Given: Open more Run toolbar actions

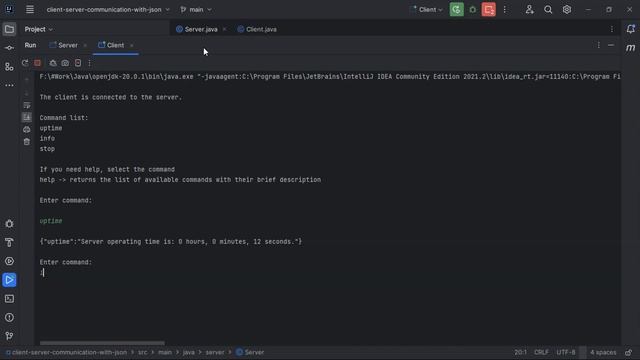Looking at the screenshot, I should (x=89, y=63).
